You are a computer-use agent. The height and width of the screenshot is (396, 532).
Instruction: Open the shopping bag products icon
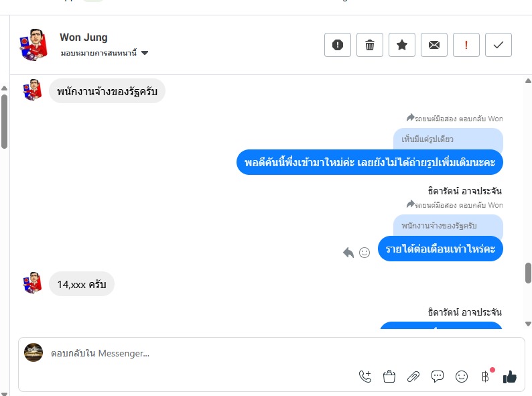[389, 377]
